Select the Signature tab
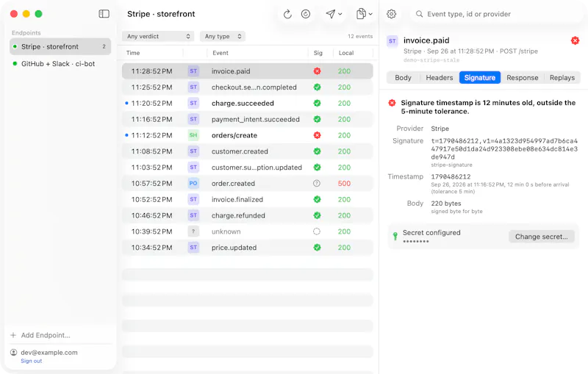 pyautogui.click(x=480, y=78)
